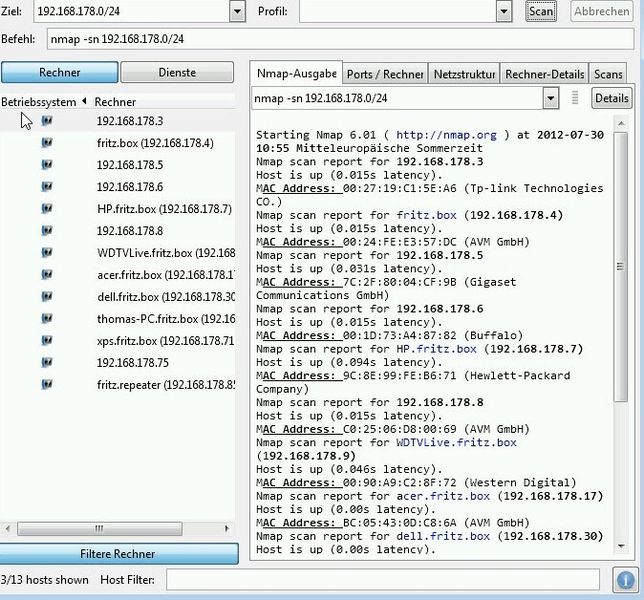
Task: Click the Abbrechen button
Action: coord(601,11)
